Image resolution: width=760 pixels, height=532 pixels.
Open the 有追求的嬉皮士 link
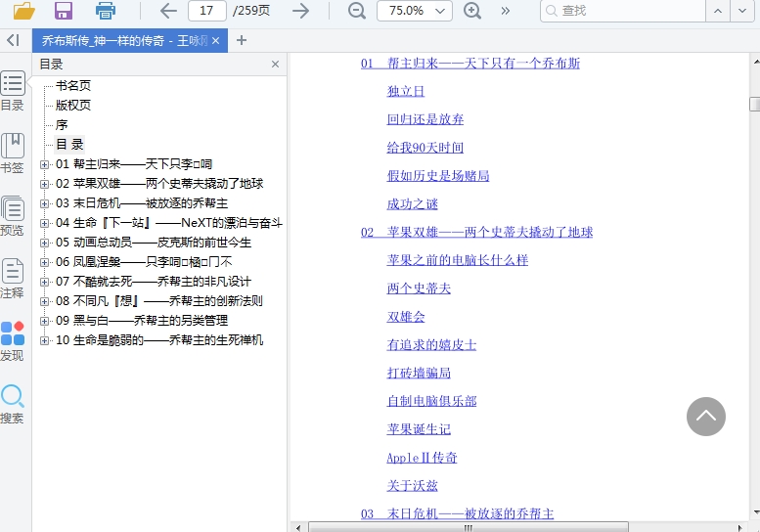(x=431, y=344)
